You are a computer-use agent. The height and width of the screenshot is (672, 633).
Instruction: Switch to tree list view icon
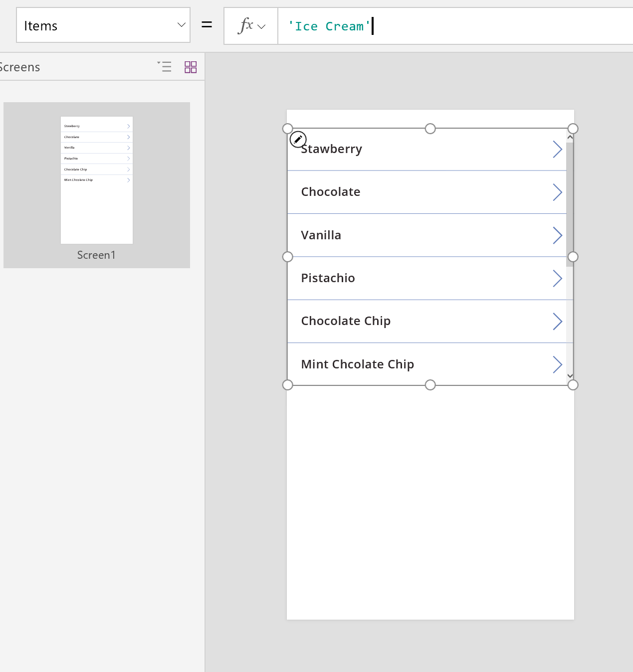tap(164, 67)
